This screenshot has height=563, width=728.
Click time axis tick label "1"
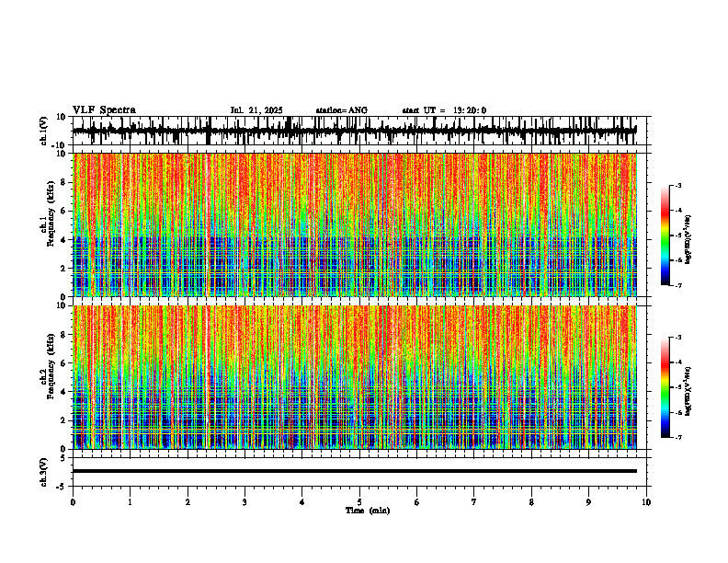coord(130,502)
